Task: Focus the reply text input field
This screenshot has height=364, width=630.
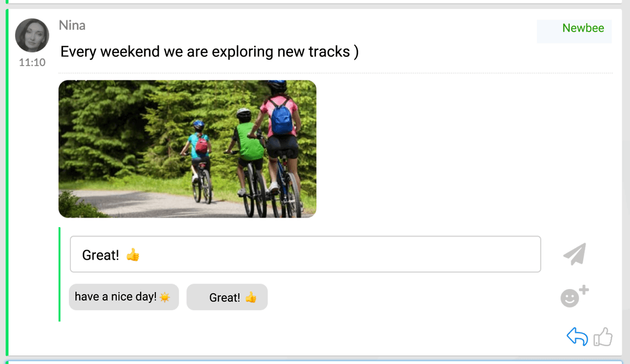Action: tap(336, 254)
